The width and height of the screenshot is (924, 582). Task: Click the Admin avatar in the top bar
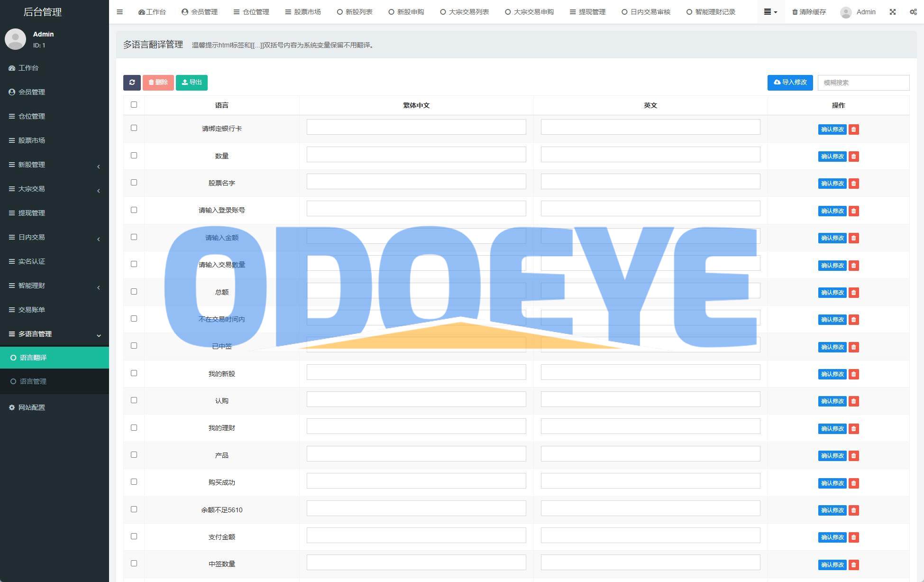846,12
